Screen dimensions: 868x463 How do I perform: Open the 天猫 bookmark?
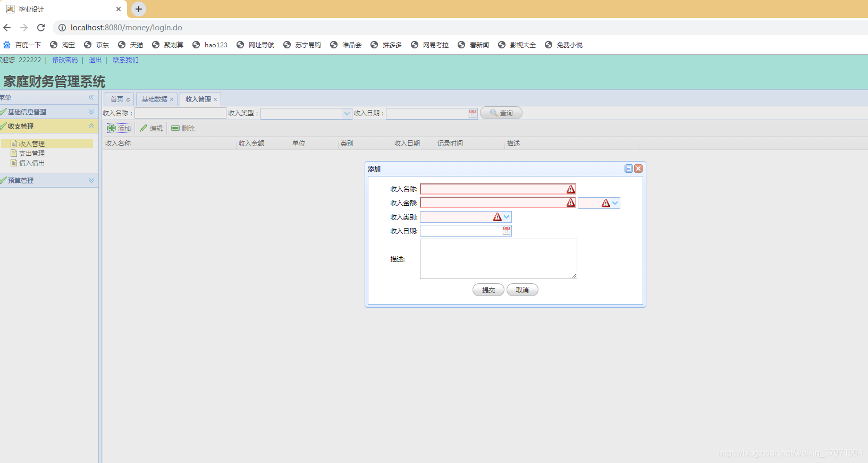(x=131, y=45)
